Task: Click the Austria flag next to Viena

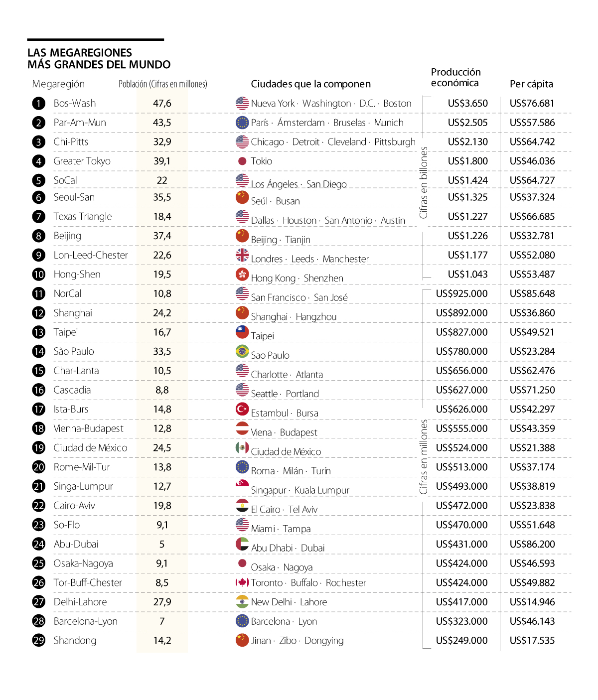Action: pos(242,428)
